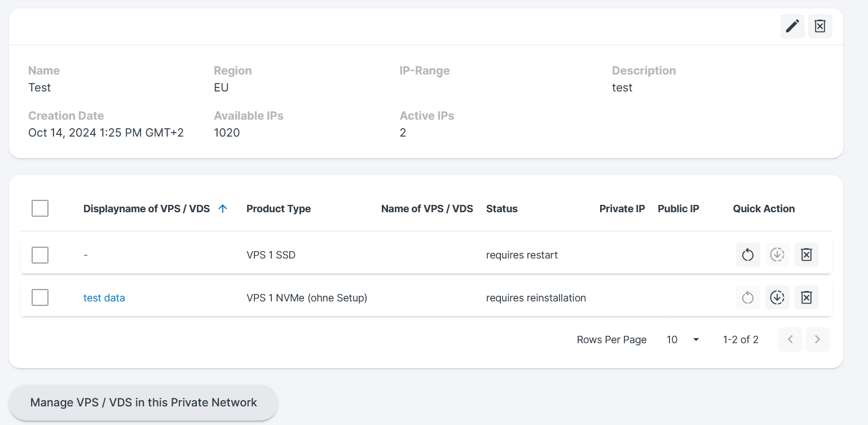Remove VPS 1 SSD from the network
The width and height of the screenshot is (868, 425).
pyautogui.click(x=807, y=255)
